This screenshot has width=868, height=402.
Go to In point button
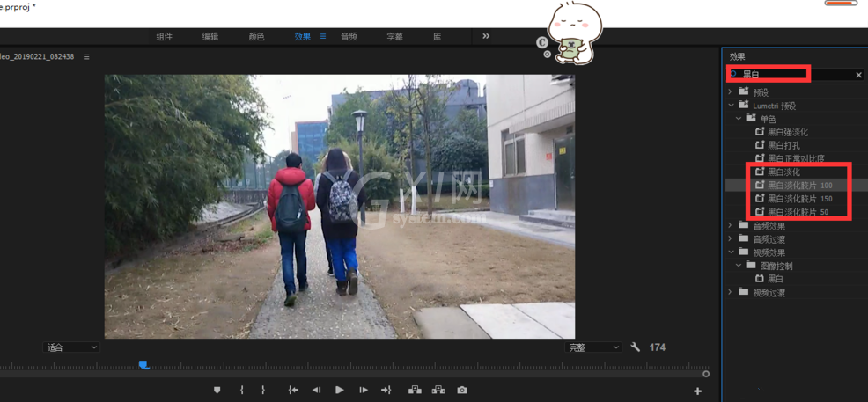click(293, 390)
